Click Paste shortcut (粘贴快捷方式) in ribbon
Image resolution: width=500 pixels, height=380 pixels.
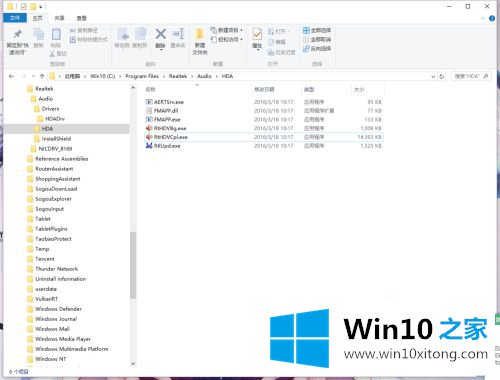point(89,39)
